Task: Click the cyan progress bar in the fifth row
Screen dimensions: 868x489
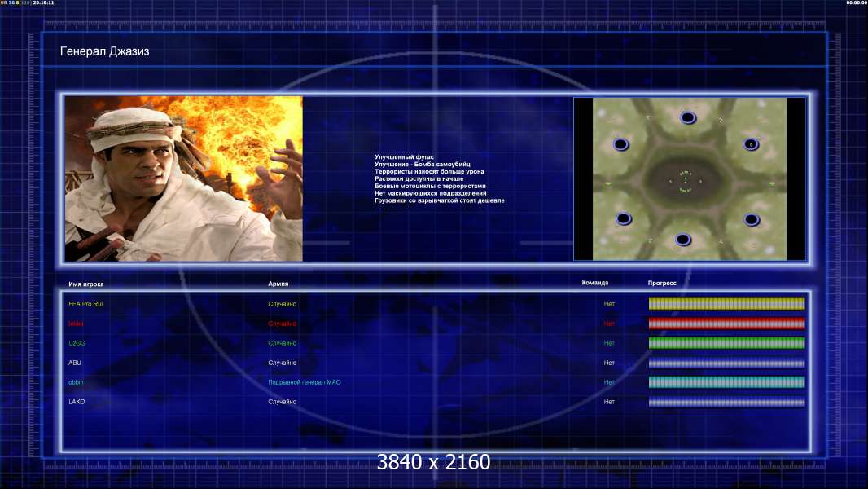Action: point(726,382)
